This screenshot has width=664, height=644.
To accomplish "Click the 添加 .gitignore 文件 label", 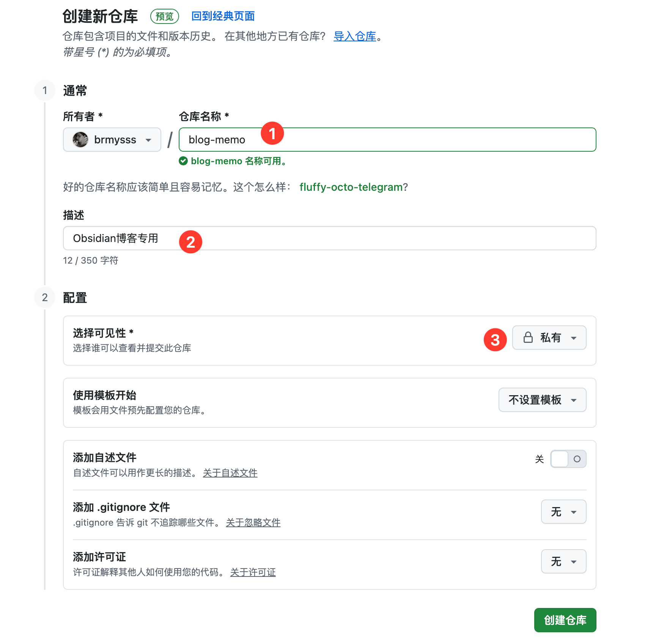I will tap(121, 507).
